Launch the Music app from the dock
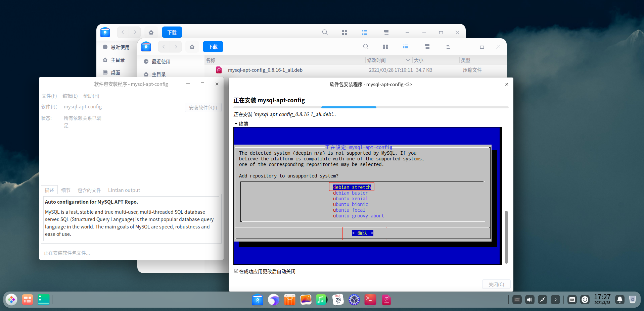Viewport: 644px width, 311px height. point(322,300)
